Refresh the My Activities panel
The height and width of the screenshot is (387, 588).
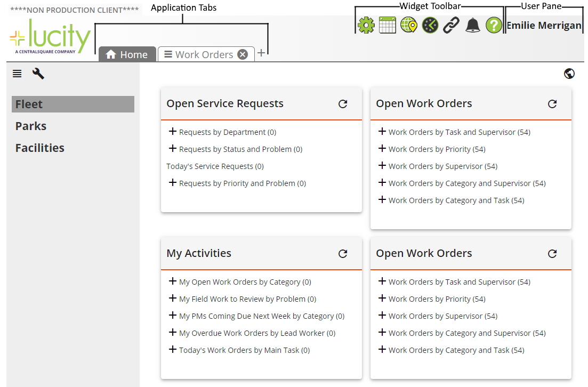tap(343, 254)
